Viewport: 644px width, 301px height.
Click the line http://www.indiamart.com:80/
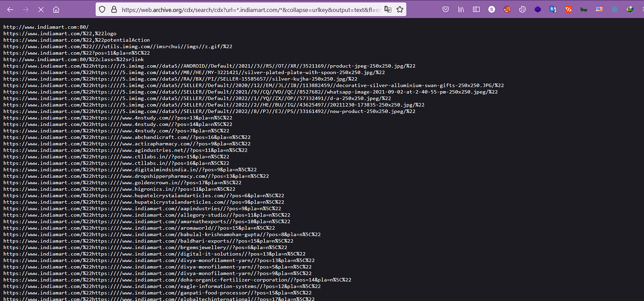pyautogui.click(x=46, y=27)
